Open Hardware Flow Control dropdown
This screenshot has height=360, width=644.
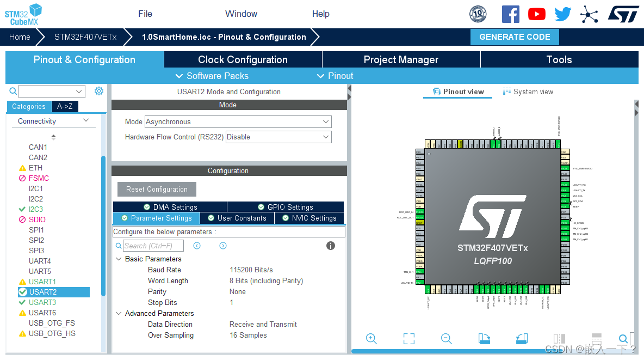[x=278, y=137]
